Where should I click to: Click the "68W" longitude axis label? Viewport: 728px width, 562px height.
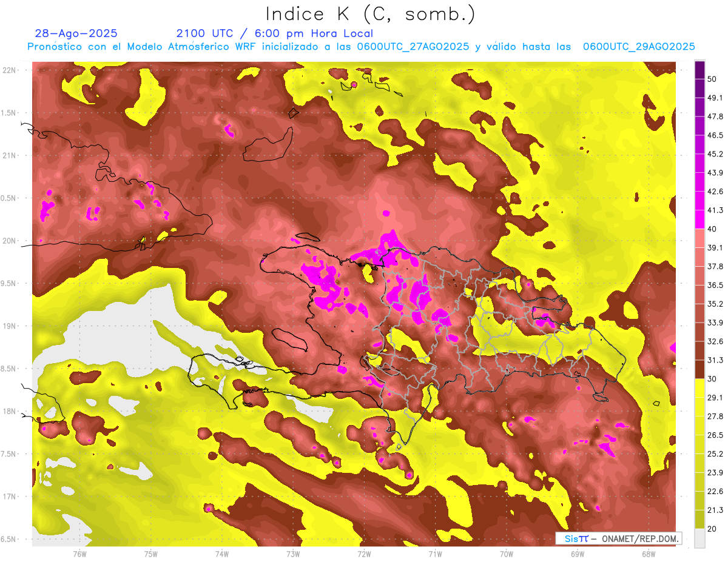(x=648, y=554)
